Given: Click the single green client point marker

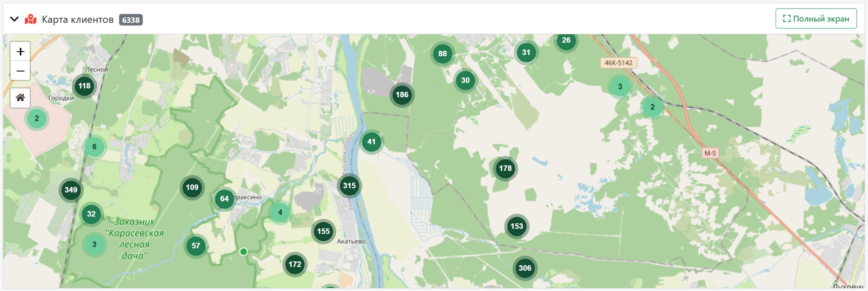Looking at the screenshot, I should [244, 252].
